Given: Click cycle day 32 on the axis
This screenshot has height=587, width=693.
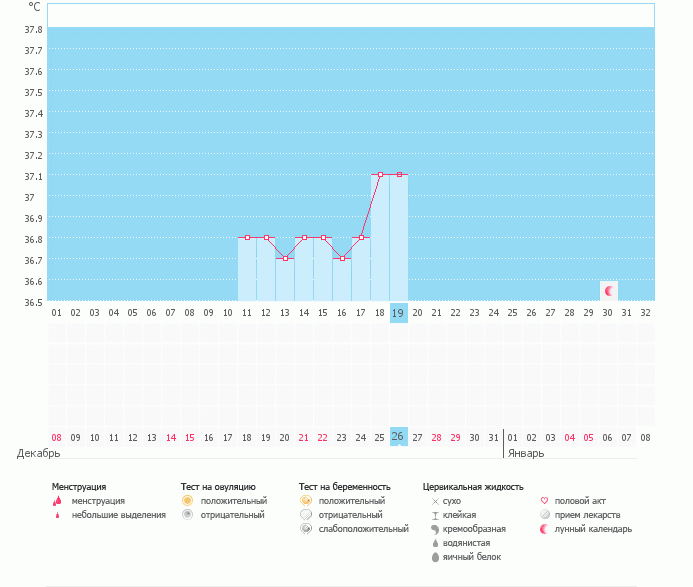Looking at the screenshot, I should [645, 313].
